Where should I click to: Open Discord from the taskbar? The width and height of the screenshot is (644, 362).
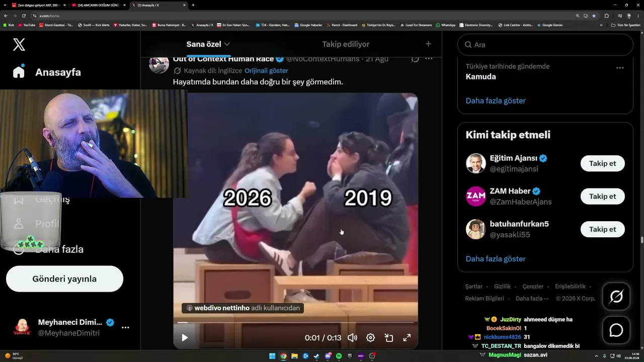(x=328, y=356)
